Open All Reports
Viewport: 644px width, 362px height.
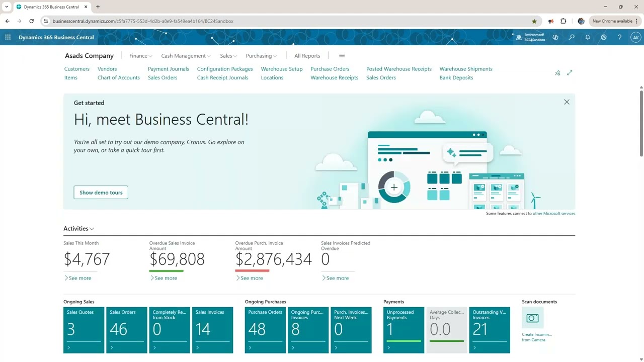click(x=307, y=56)
